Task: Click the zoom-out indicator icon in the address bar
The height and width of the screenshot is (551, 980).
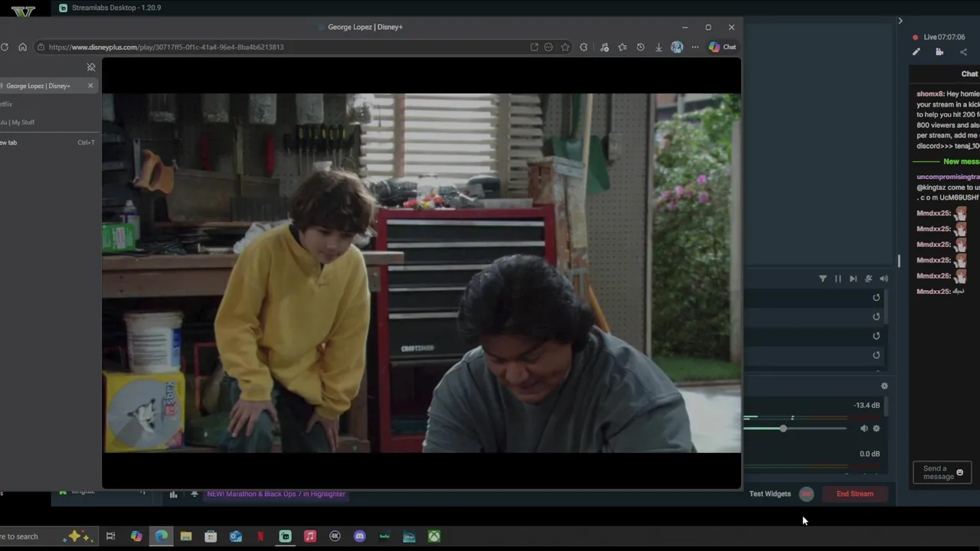Action: point(548,47)
